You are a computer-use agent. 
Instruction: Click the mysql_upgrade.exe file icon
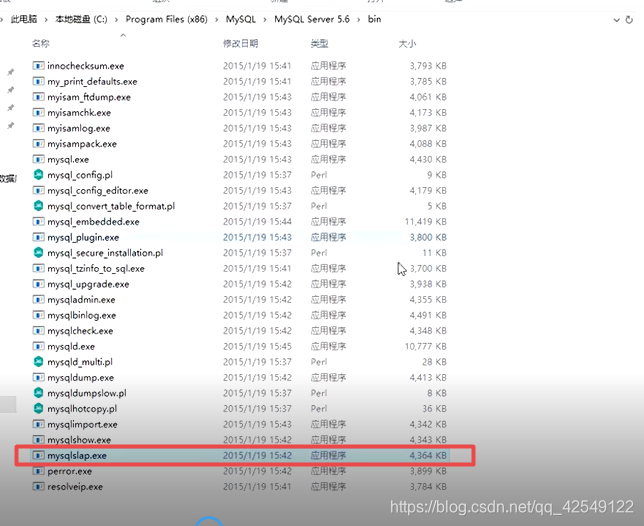click(38, 284)
